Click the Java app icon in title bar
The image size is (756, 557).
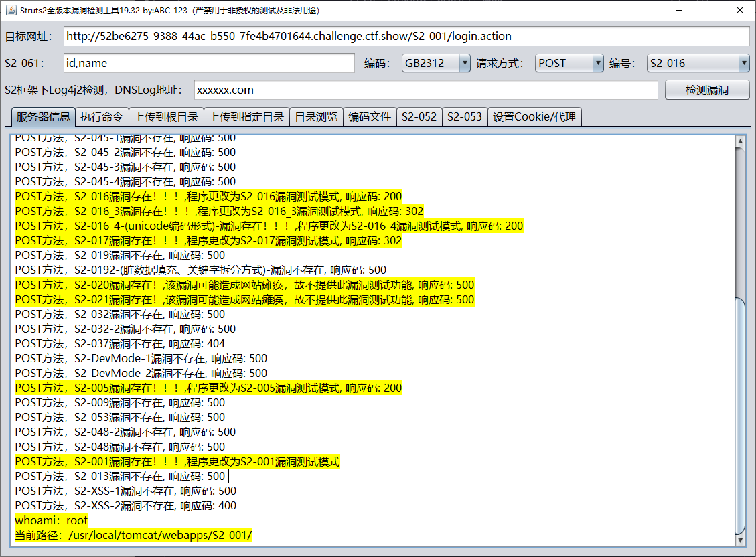tap(11, 10)
